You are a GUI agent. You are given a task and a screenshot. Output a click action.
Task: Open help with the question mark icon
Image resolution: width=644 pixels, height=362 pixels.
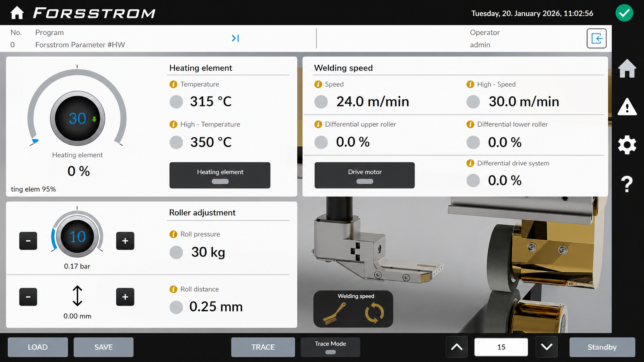click(x=627, y=184)
